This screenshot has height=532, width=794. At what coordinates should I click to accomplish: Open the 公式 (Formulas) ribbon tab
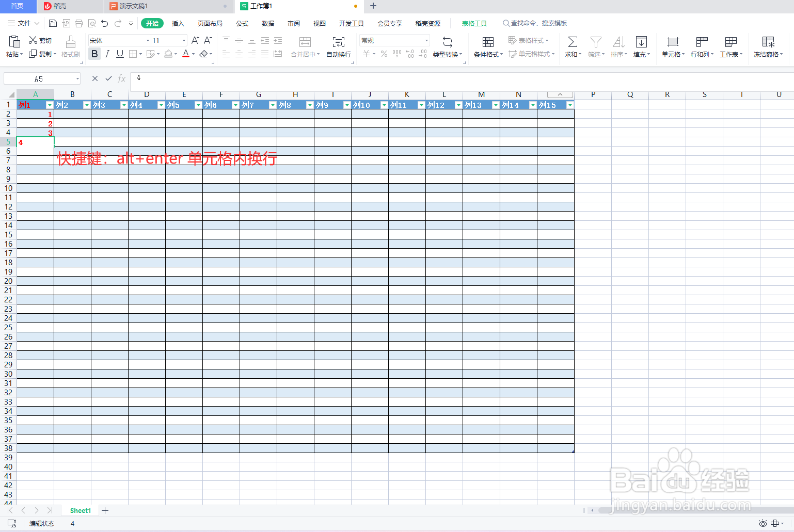coord(242,23)
